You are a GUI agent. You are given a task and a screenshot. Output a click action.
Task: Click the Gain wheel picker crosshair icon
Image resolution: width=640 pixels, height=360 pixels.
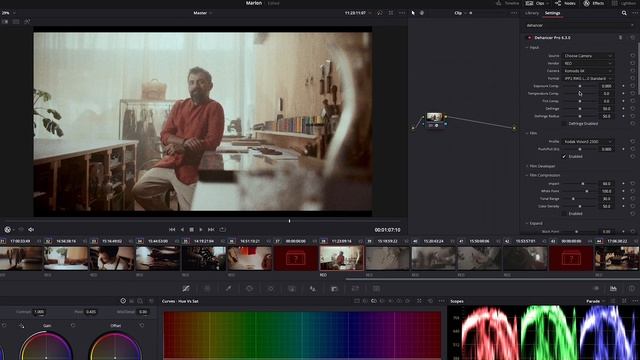[x=21, y=325]
